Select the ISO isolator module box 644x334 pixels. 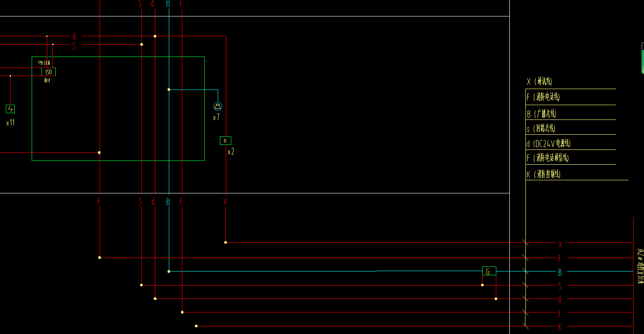(49, 72)
